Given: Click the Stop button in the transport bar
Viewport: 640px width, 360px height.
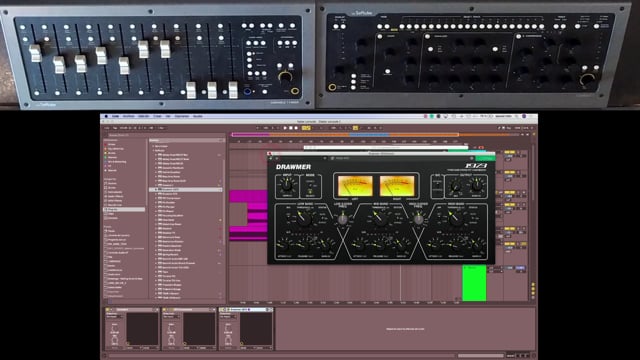Looking at the screenshot, I should [x=291, y=128].
